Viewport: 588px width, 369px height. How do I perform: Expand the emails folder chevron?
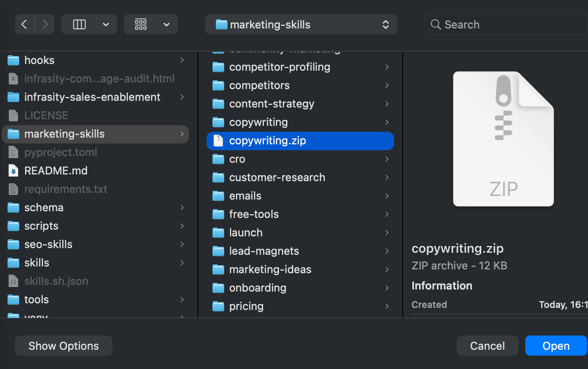coord(387,196)
